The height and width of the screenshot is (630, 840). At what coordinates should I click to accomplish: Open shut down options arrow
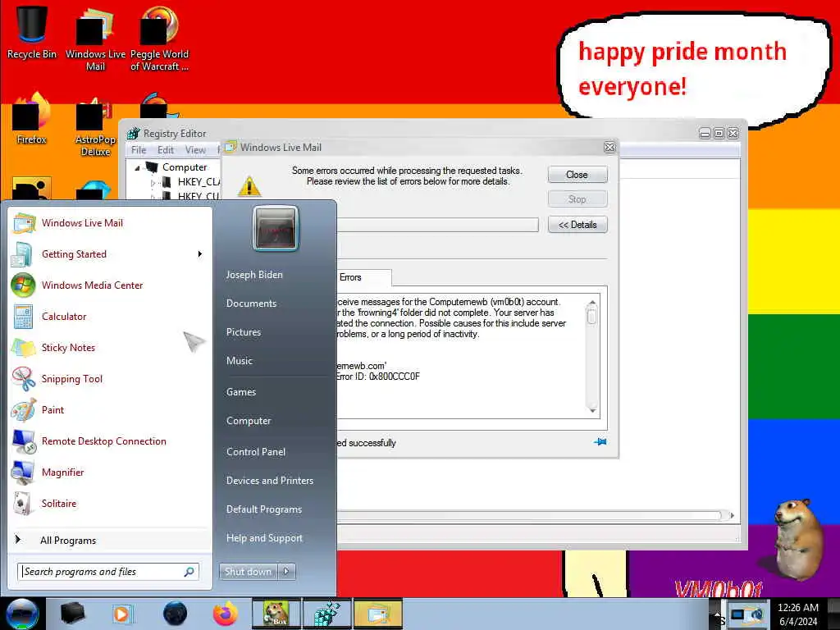286,572
